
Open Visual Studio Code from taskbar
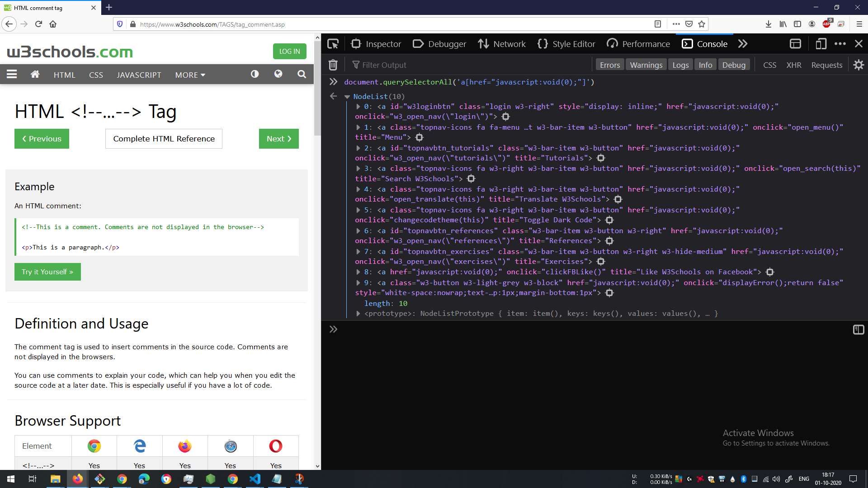tap(255, 479)
